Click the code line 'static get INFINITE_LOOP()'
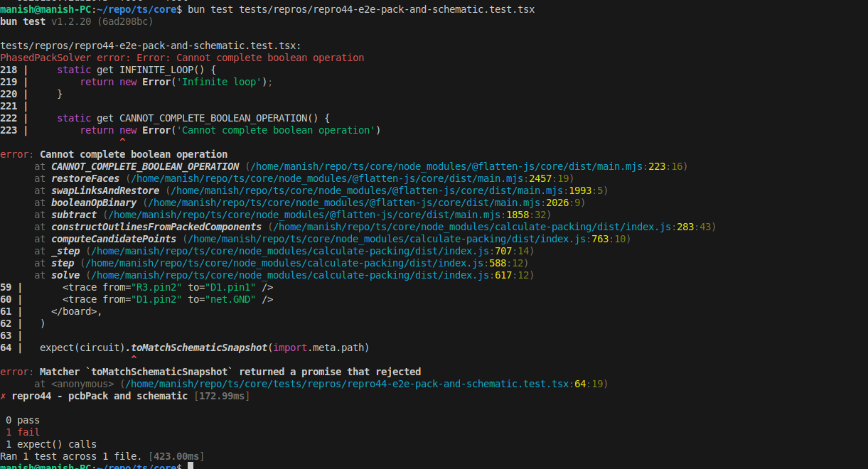Image resolution: width=868 pixels, height=469 pixels. coord(136,70)
